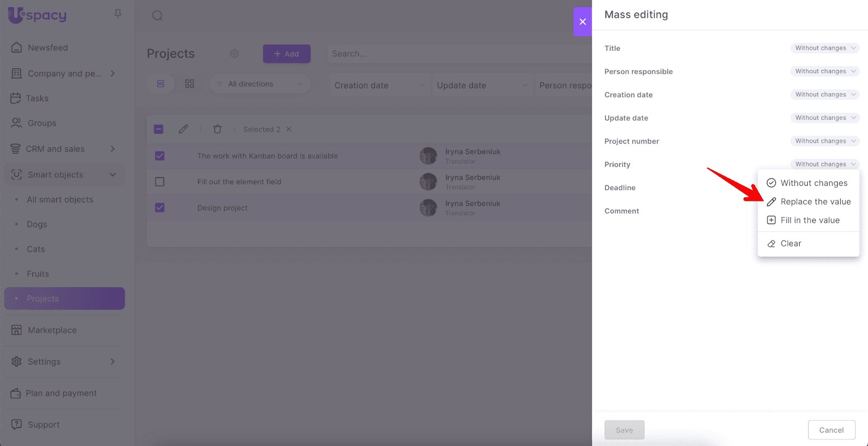Choose 'Clear' from the dropdown menu
The width and height of the screenshot is (868, 446).
[790, 244]
